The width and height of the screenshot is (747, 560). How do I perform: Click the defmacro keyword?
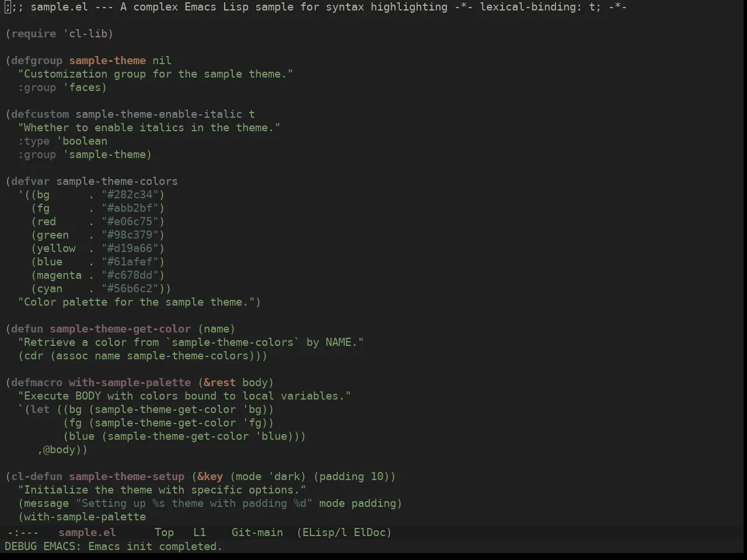pyautogui.click(x=37, y=382)
